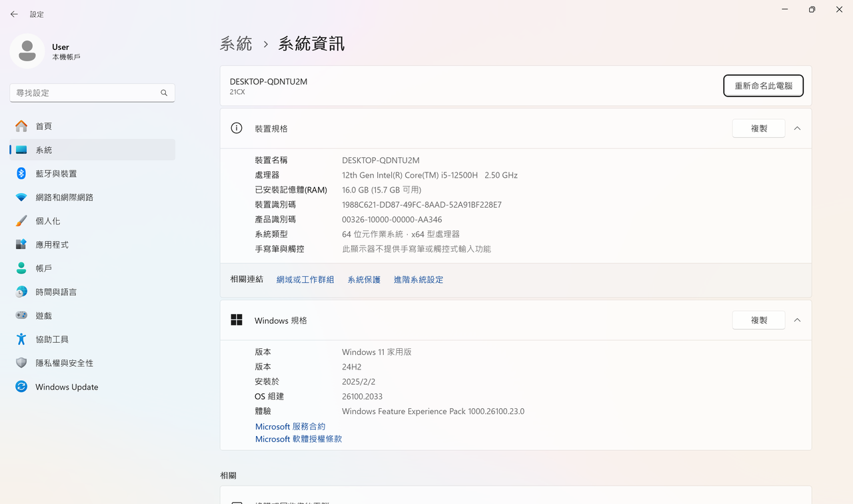Click the 協助工具 accessibility icon

point(21,339)
